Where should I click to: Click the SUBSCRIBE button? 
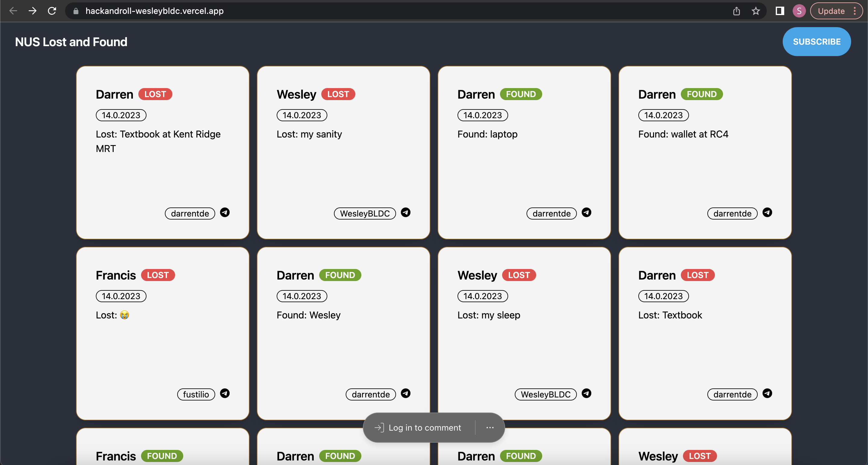816,42
